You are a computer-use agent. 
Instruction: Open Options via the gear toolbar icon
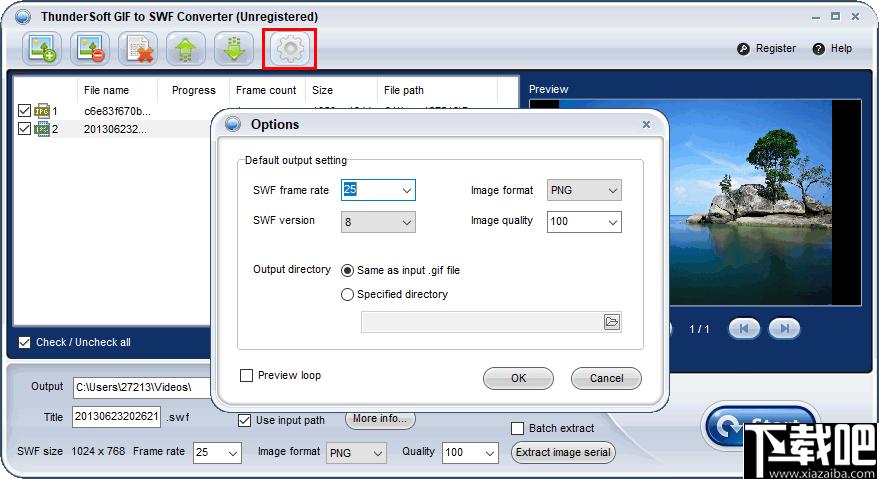click(290, 49)
